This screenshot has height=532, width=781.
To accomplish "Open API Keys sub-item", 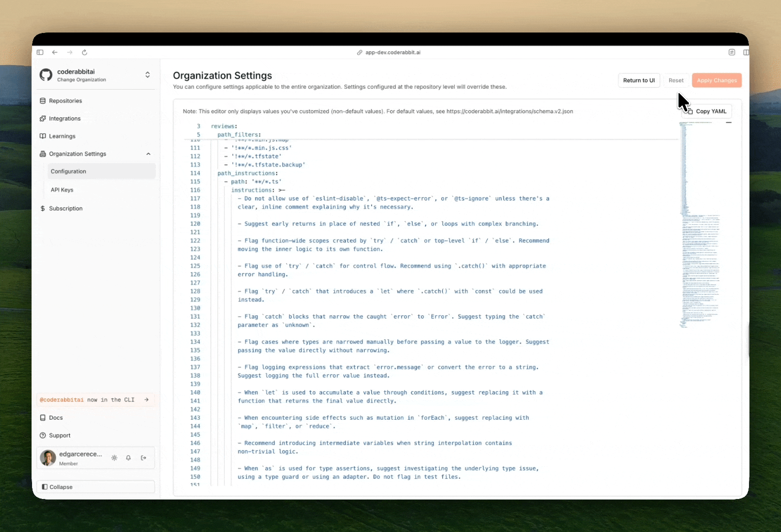I will click(x=101, y=190).
